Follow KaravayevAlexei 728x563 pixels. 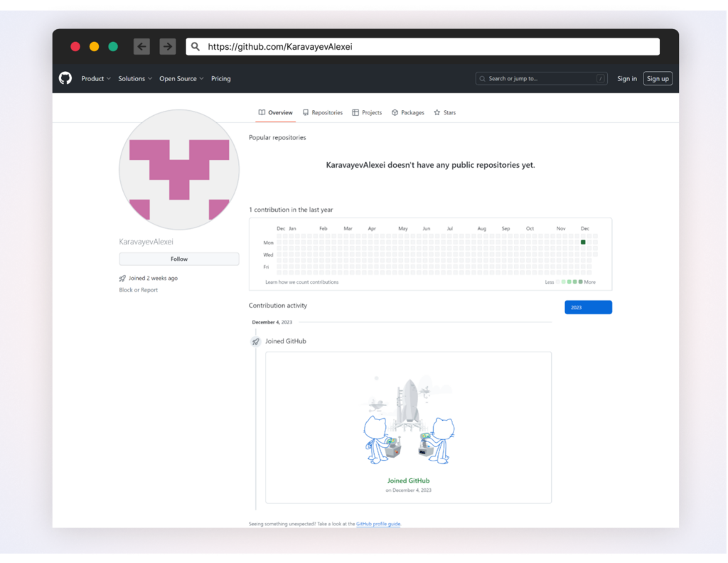tap(179, 259)
